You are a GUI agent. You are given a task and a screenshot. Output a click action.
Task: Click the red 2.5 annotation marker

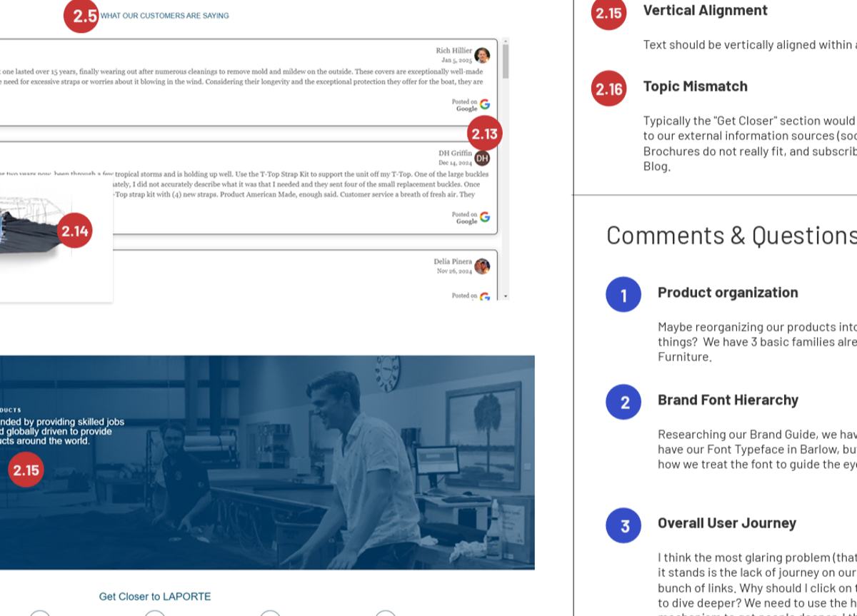81,16
